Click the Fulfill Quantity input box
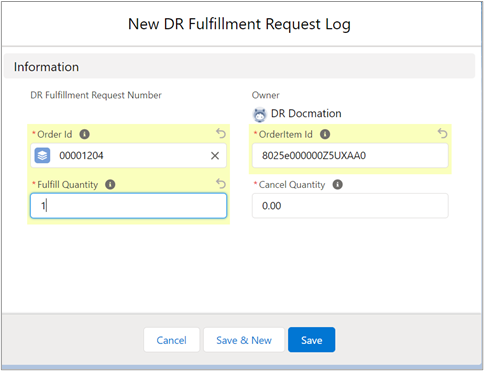The width and height of the screenshot is (484, 371). 128,206
